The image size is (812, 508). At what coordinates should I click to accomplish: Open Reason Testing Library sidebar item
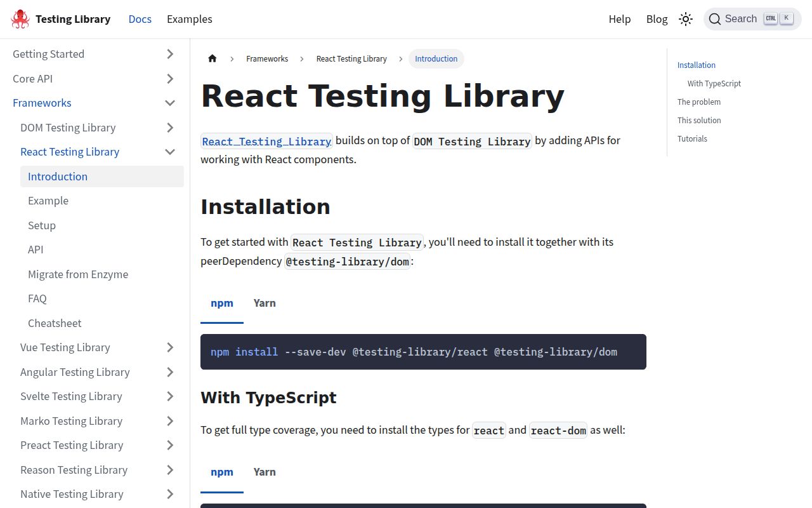(74, 470)
